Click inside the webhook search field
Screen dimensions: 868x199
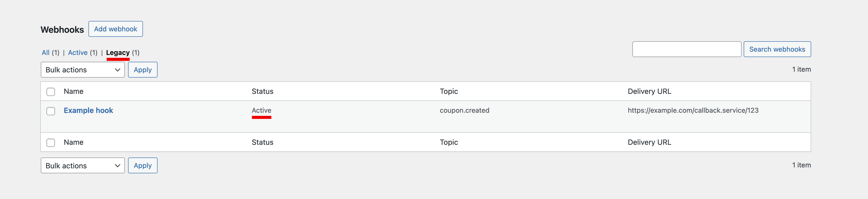point(687,49)
